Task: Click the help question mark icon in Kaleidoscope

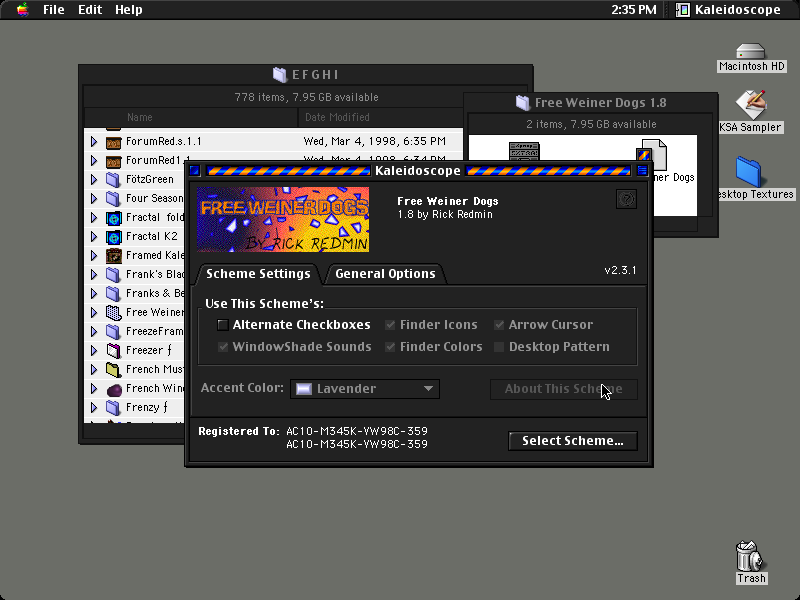Action: tap(626, 199)
